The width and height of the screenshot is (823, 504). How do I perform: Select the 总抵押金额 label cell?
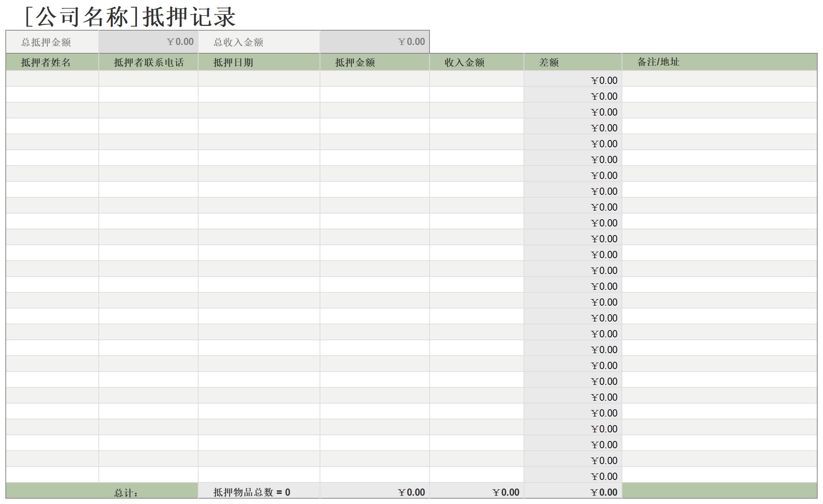pyautogui.click(x=52, y=42)
